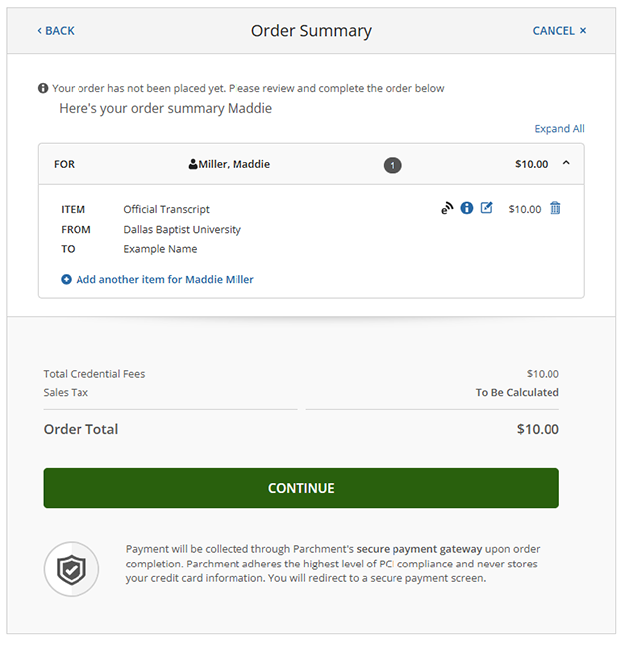Click the plus icon to add another item
The image size is (629, 647).
67,280
